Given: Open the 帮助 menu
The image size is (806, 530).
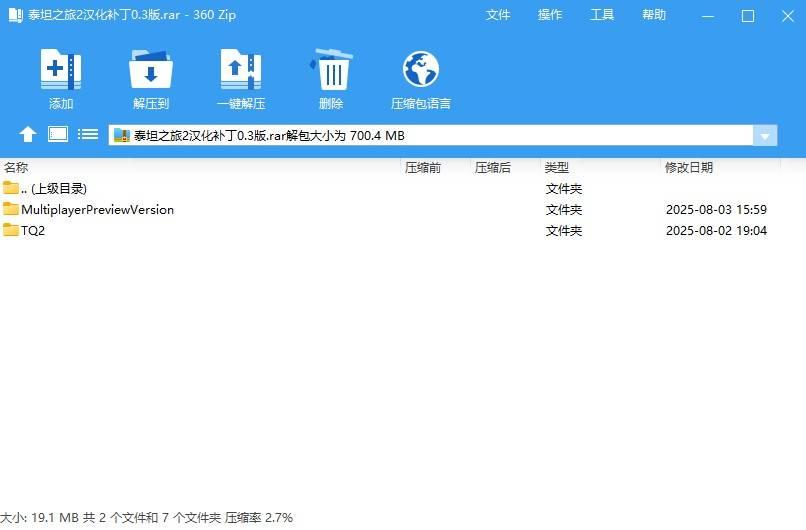Looking at the screenshot, I should click(654, 15).
